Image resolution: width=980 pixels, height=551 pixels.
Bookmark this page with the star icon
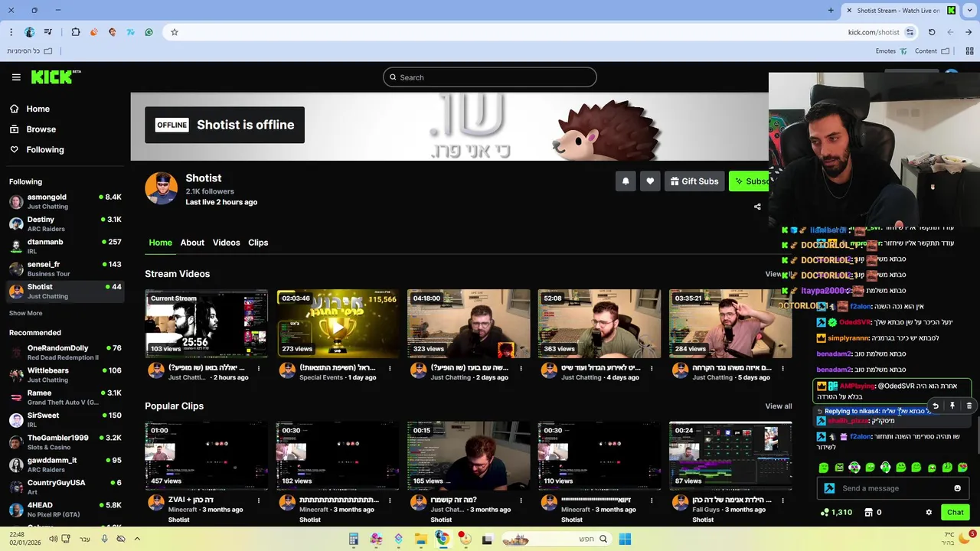point(175,32)
